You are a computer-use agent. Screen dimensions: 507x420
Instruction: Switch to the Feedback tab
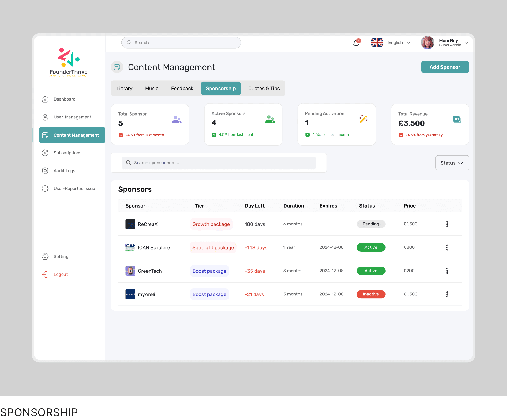tap(182, 89)
